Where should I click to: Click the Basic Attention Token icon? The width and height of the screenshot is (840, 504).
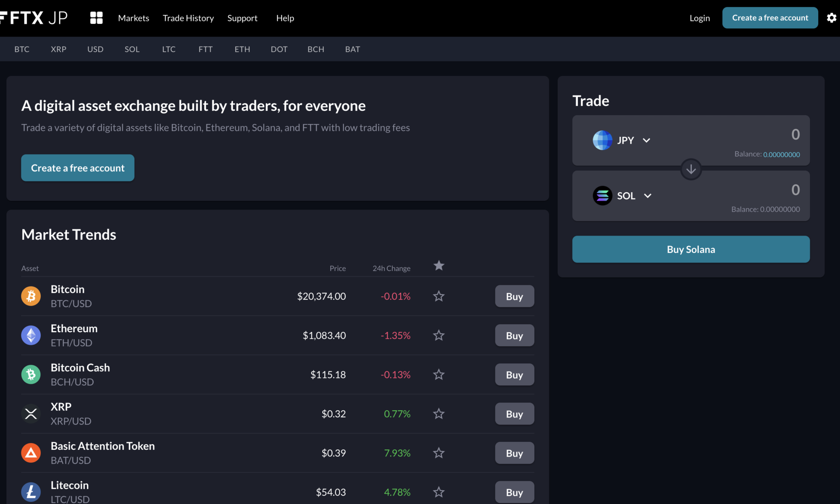(x=31, y=453)
